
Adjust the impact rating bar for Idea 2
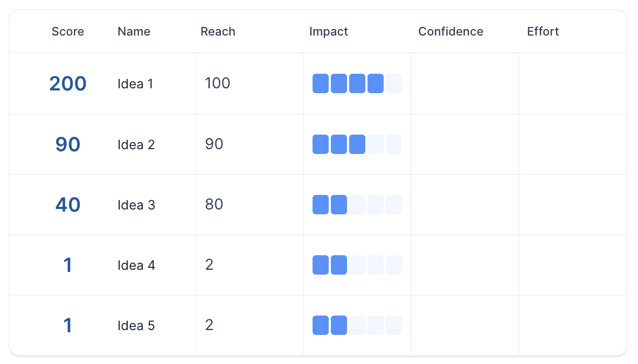(357, 144)
